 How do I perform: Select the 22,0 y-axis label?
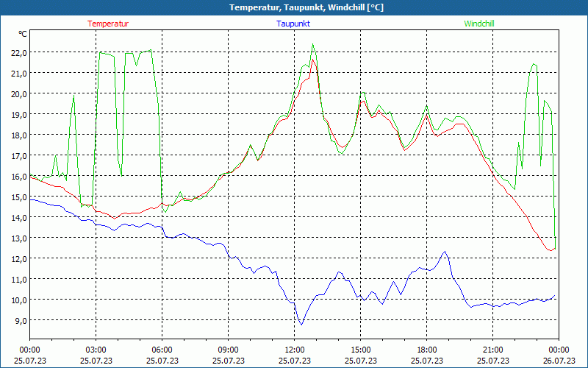pyautogui.click(x=18, y=53)
